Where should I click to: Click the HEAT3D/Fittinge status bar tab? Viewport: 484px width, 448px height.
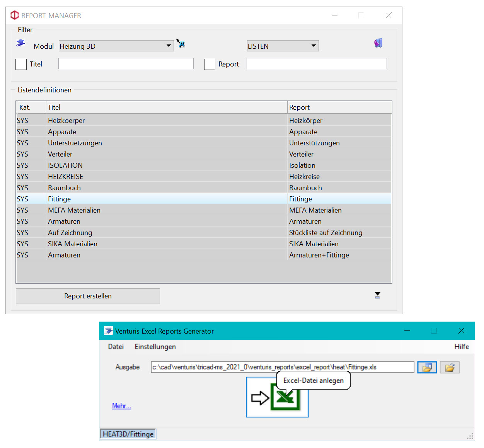[x=128, y=434]
